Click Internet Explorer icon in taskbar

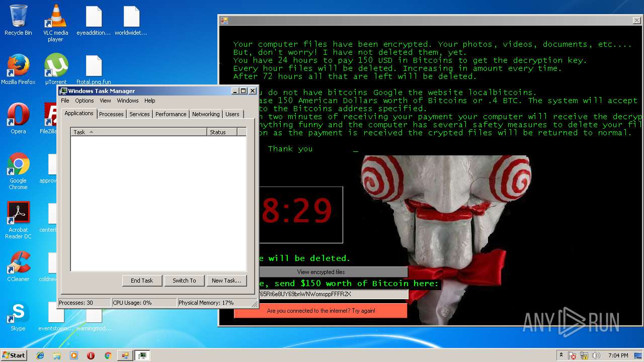pos(40,355)
